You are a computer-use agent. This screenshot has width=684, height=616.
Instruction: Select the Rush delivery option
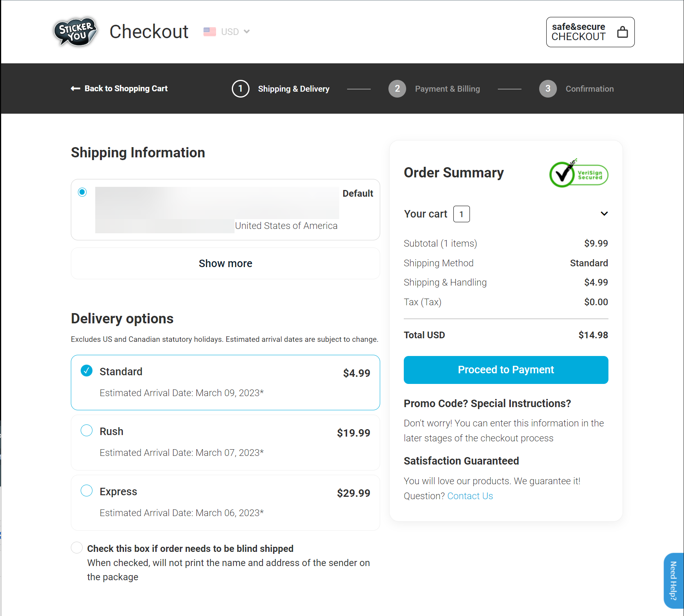(x=87, y=431)
